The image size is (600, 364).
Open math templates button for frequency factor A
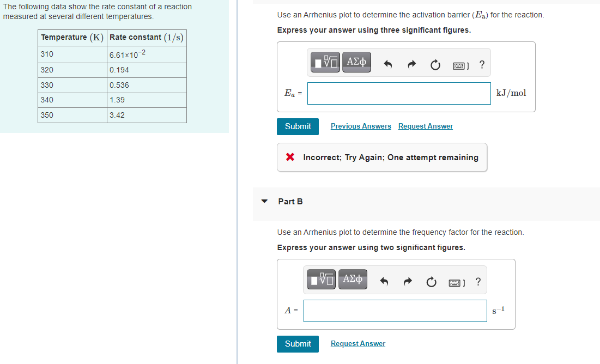coord(322,280)
